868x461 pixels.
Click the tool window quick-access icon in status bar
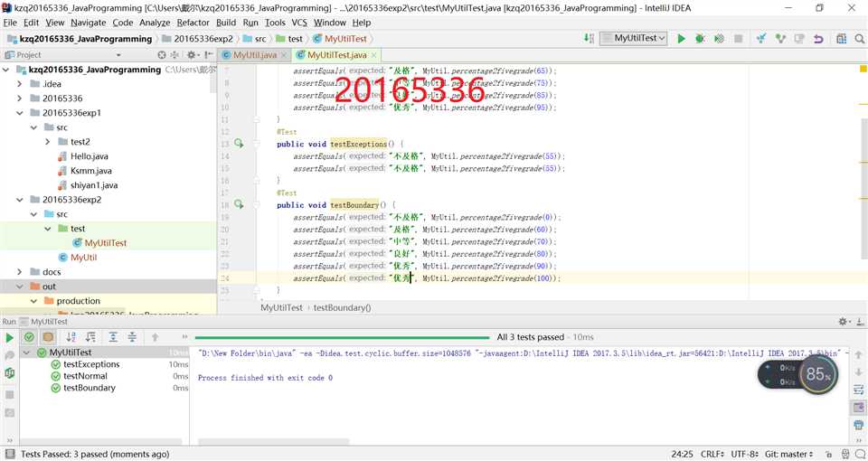(9, 454)
